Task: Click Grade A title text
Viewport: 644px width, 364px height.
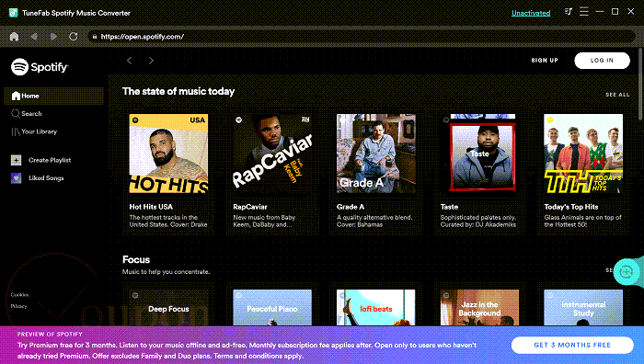Action: coord(351,207)
